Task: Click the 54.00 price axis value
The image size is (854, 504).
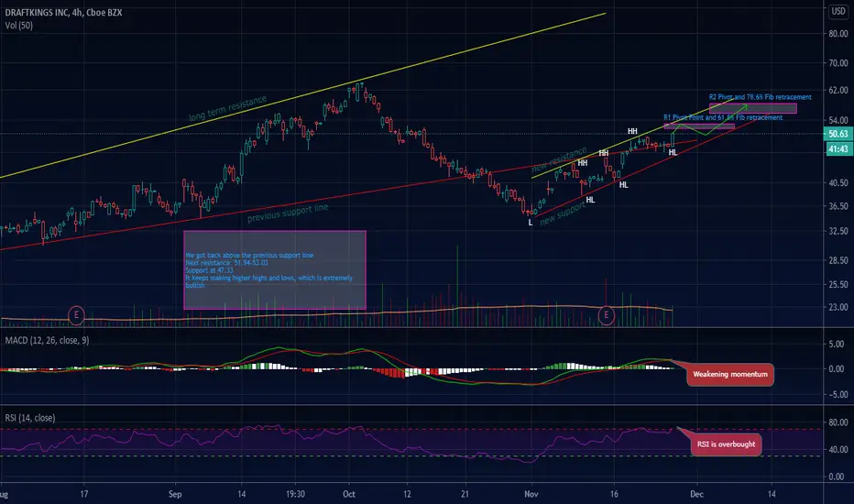Action: 838,120
